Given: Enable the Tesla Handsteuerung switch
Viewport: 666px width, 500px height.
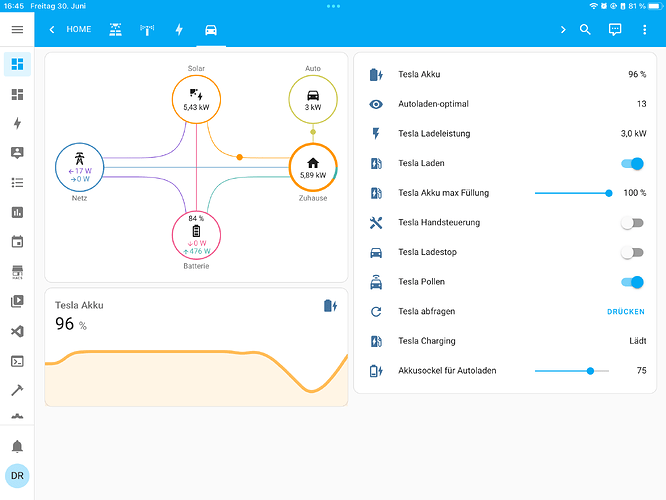Looking at the screenshot, I should [632, 223].
